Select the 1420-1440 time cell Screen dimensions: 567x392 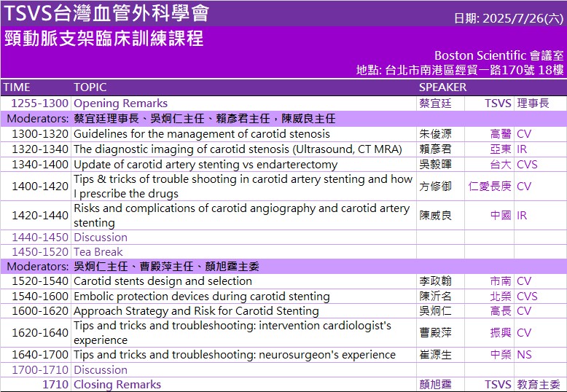click(x=40, y=216)
